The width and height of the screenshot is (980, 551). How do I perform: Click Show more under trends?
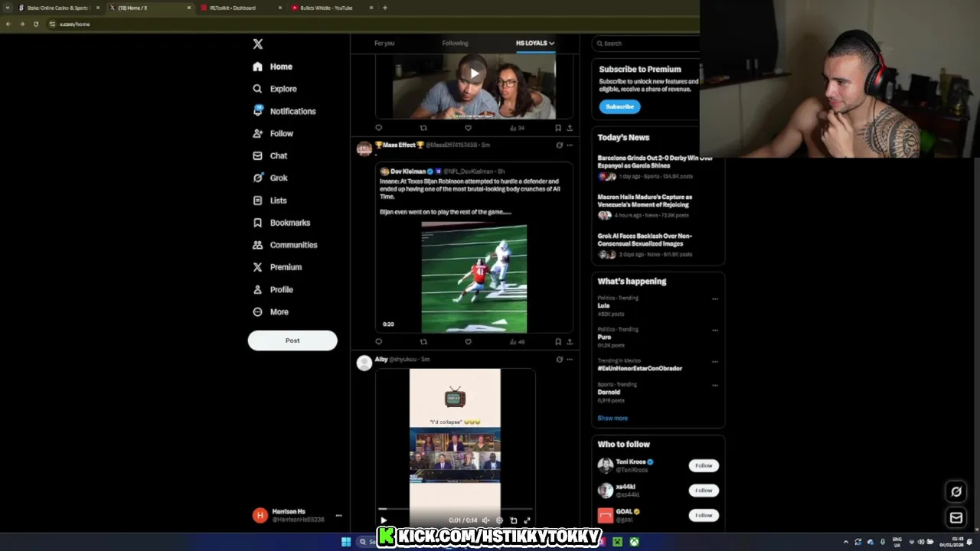612,419
